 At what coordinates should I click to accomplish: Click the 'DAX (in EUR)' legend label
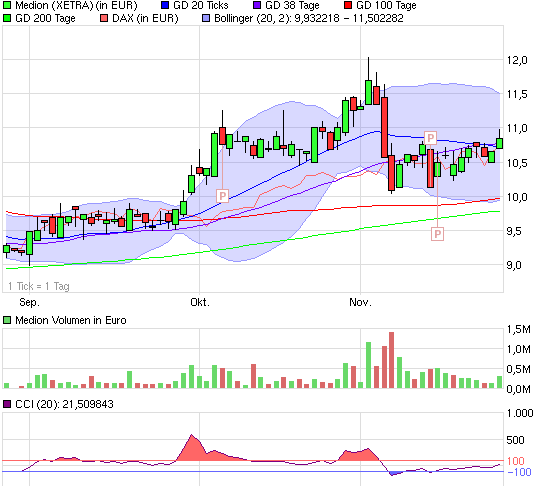(145, 18)
